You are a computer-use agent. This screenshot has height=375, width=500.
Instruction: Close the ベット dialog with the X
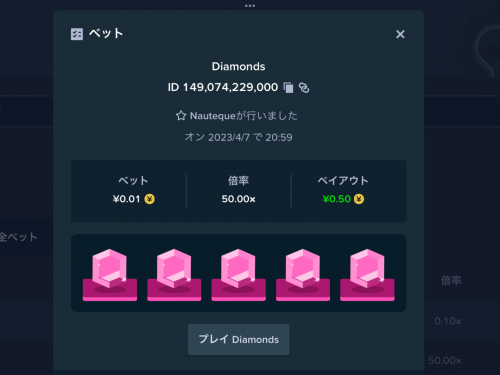(400, 34)
